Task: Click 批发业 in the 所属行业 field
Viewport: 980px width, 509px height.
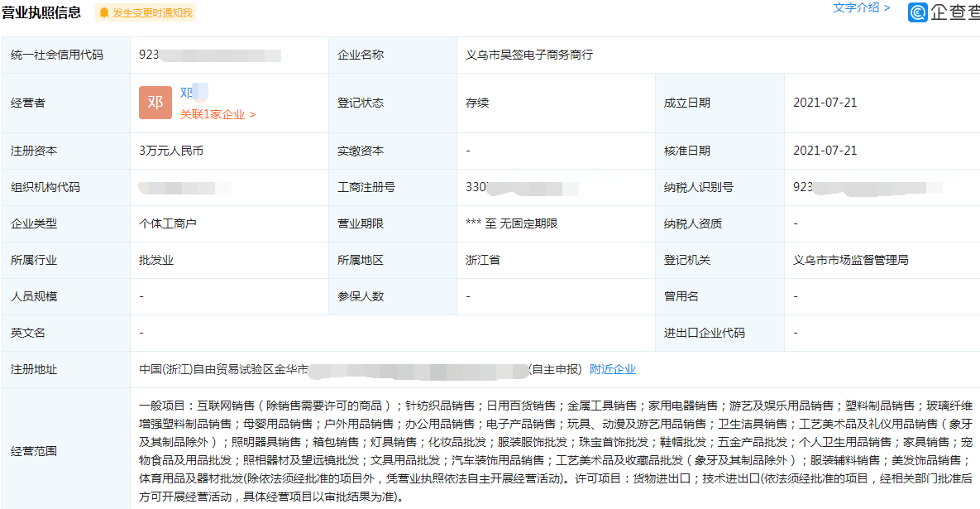Action: [x=158, y=260]
